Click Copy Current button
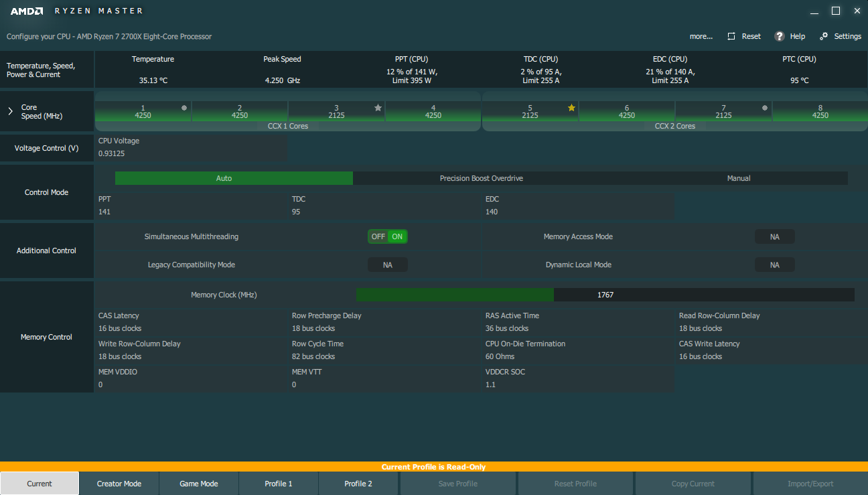Image resolution: width=868 pixels, height=495 pixels. point(693,484)
